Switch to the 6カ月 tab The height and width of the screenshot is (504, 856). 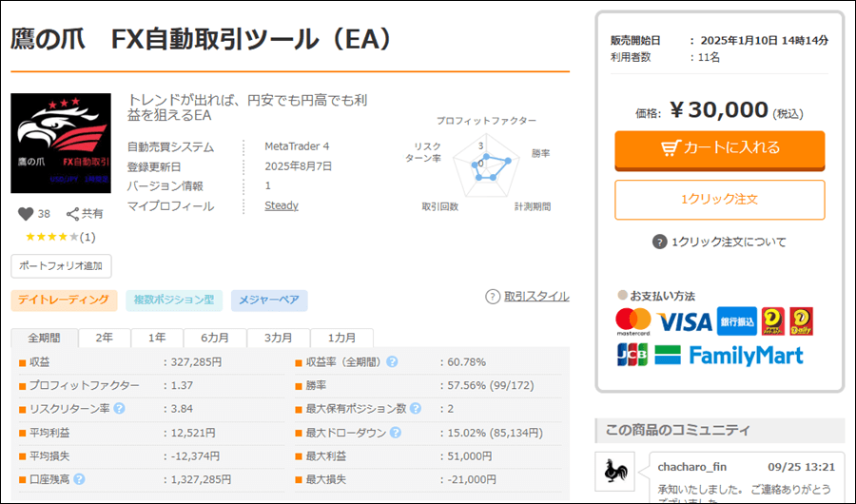tap(215, 338)
